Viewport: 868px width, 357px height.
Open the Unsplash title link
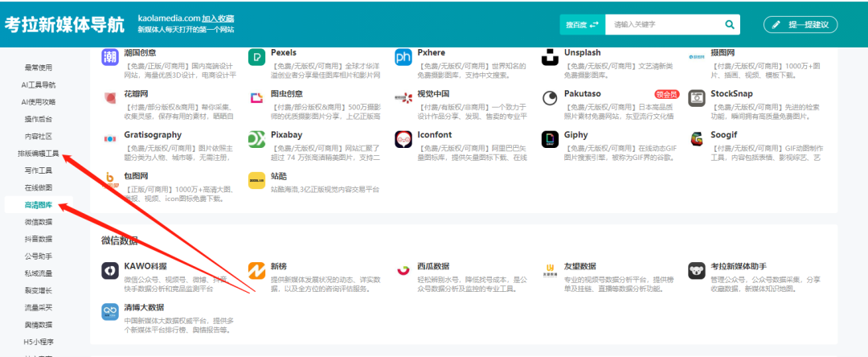[583, 52]
